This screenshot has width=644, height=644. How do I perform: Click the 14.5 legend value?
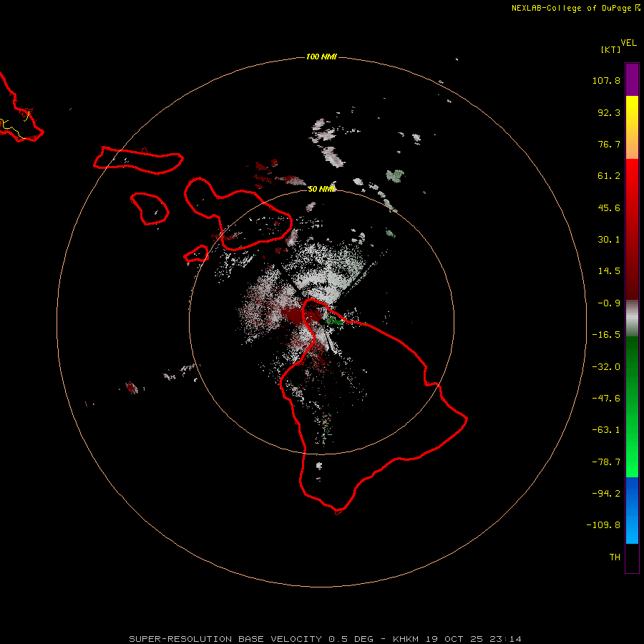[x=609, y=271]
